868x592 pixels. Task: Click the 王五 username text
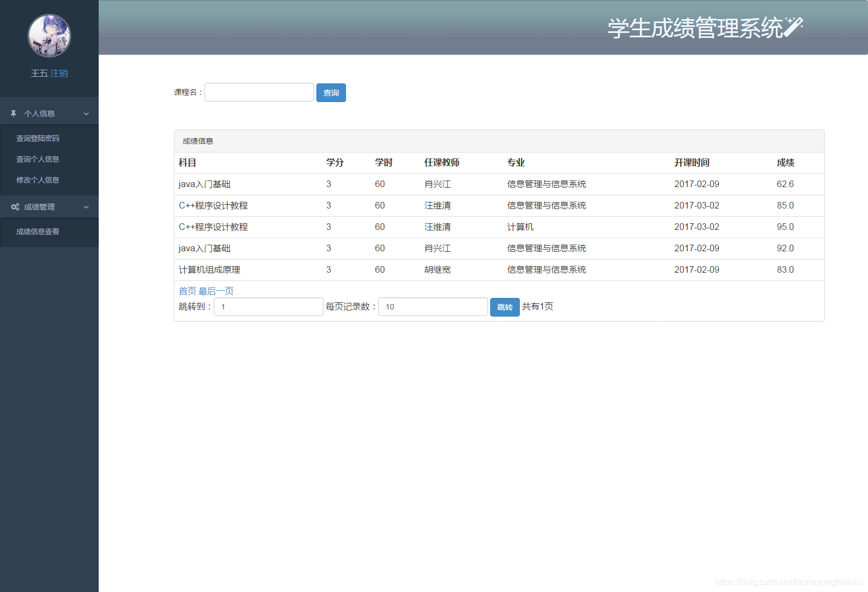39,73
